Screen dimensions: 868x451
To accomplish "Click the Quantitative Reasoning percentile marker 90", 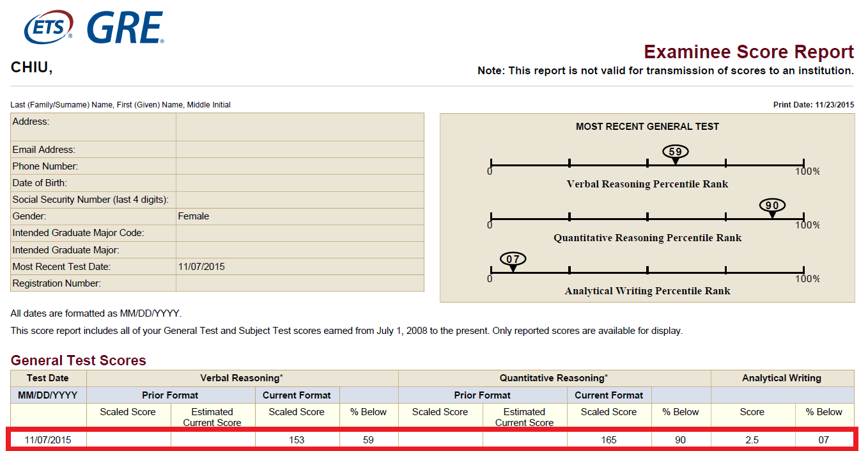I will tap(772, 207).
